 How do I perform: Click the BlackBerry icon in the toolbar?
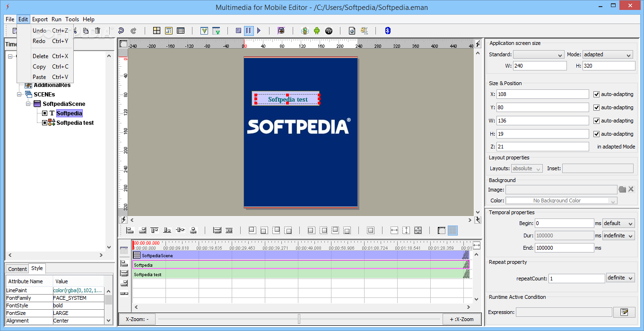click(x=329, y=31)
